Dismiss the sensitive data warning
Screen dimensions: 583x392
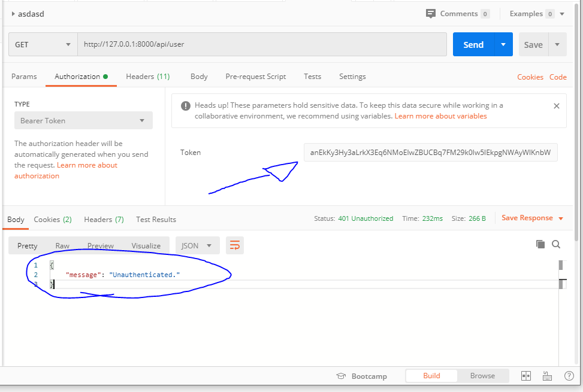coord(556,105)
